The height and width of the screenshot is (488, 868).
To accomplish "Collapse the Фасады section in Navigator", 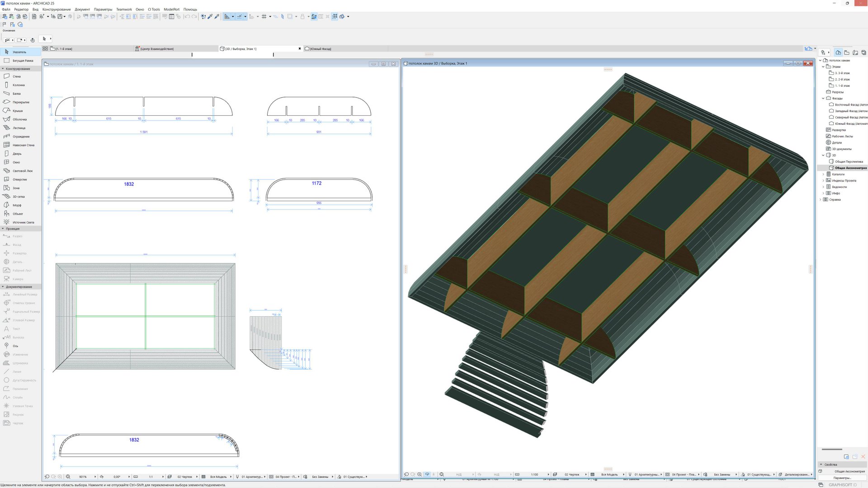I will coord(824,98).
